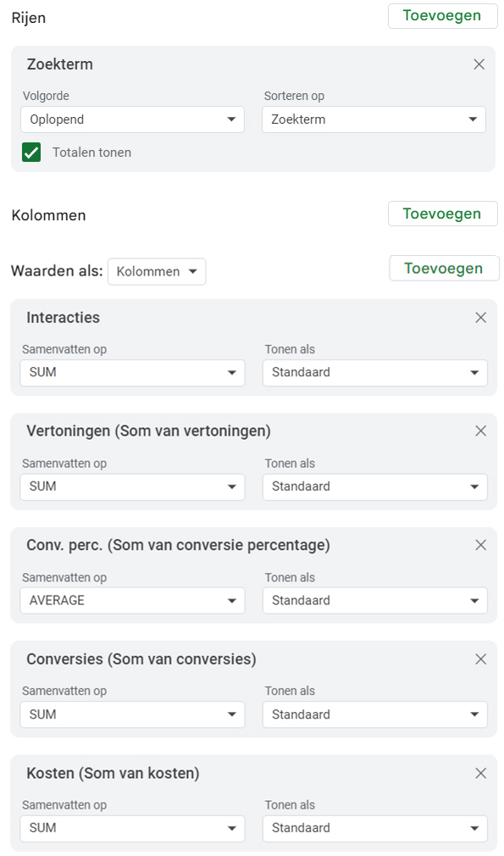Remove the Conversies value field

(x=480, y=659)
